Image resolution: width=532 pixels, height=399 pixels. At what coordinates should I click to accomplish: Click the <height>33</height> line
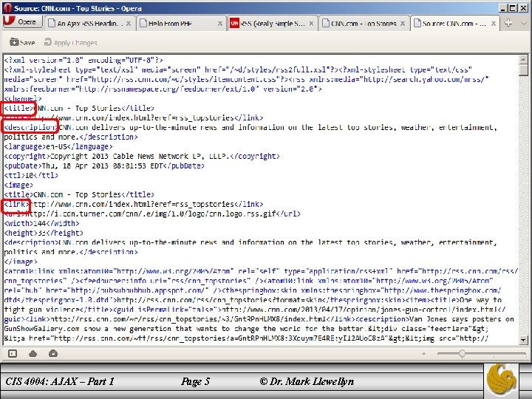(44, 233)
